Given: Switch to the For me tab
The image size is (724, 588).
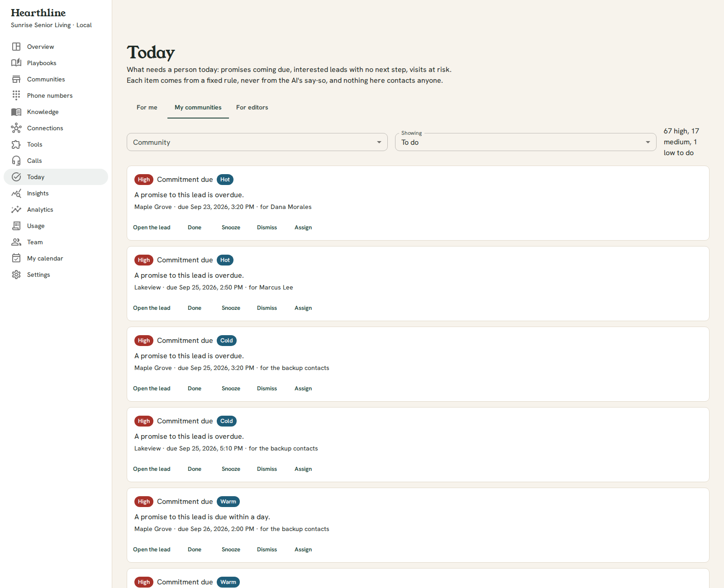Looking at the screenshot, I should [147, 108].
